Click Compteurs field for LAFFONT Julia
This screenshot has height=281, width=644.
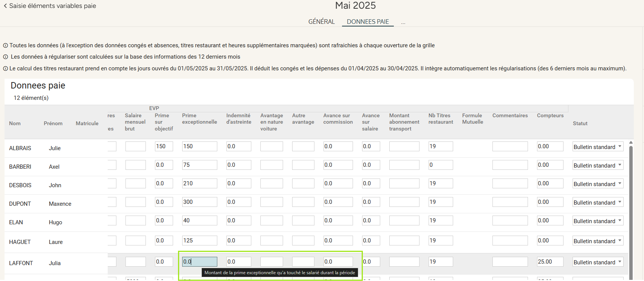point(550,262)
